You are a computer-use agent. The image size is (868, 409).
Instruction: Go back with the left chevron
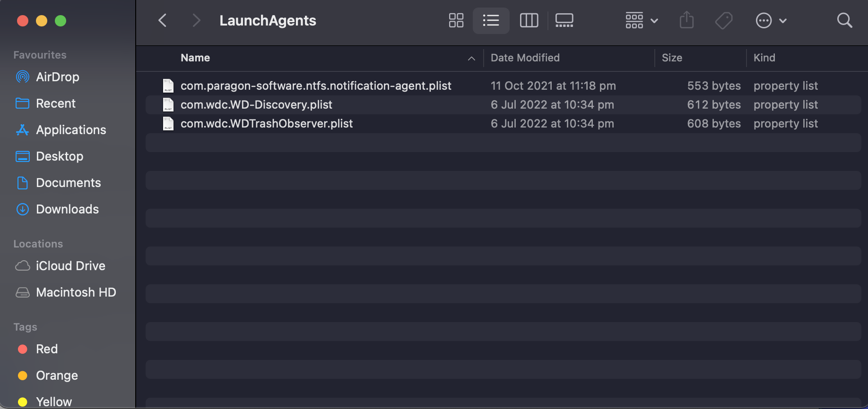coord(163,20)
